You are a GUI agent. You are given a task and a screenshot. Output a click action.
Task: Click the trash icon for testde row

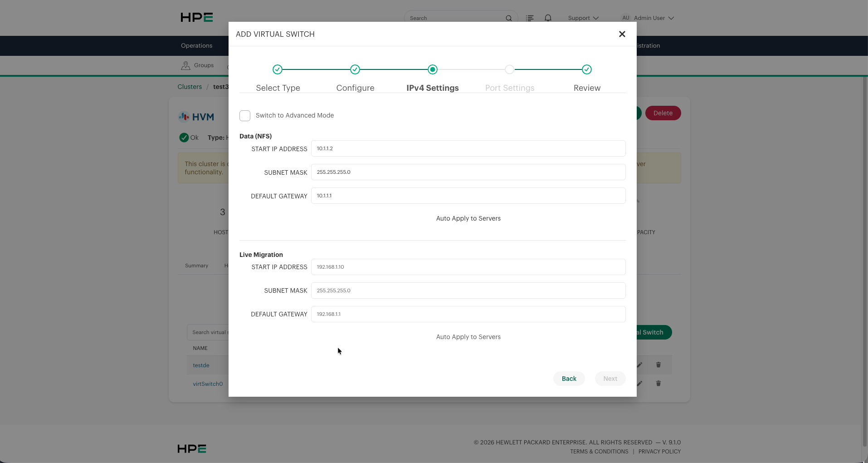[658, 365]
